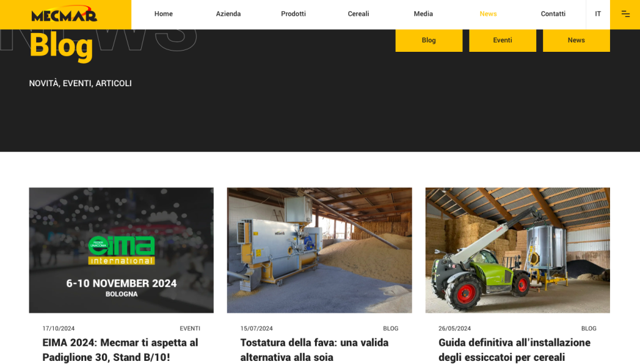This screenshot has width=640, height=364.
Task: Open the hamburger menu icon
Action: click(625, 14)
